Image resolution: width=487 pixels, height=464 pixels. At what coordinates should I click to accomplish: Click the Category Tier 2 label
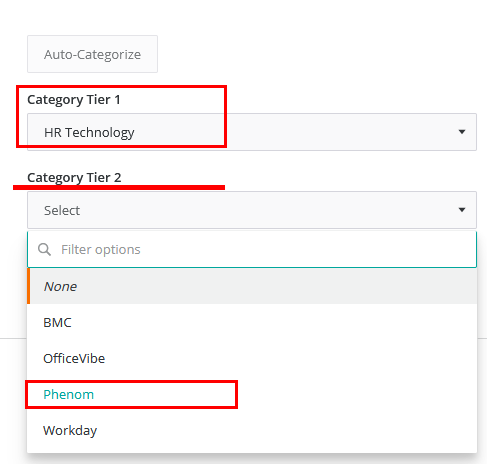coord(74,178)
